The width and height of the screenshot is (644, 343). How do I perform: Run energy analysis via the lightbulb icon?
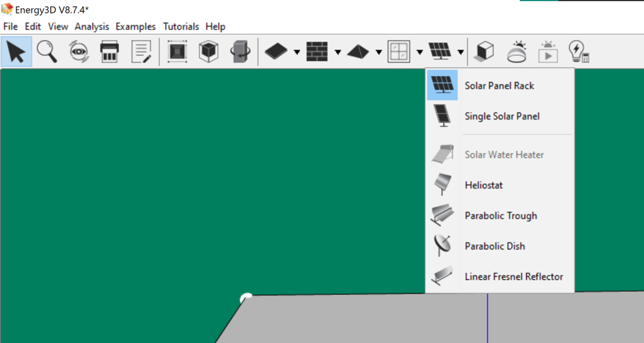coord(578,52)
